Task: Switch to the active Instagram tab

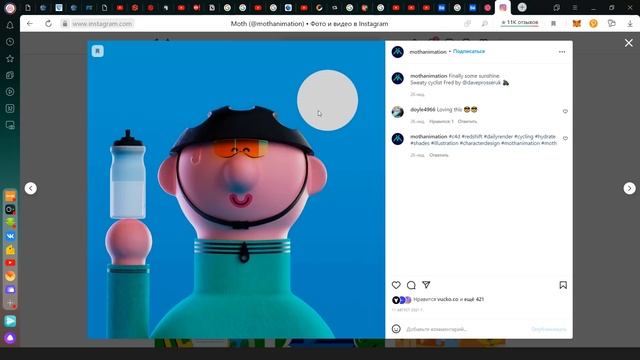Action: pos(503,7)
